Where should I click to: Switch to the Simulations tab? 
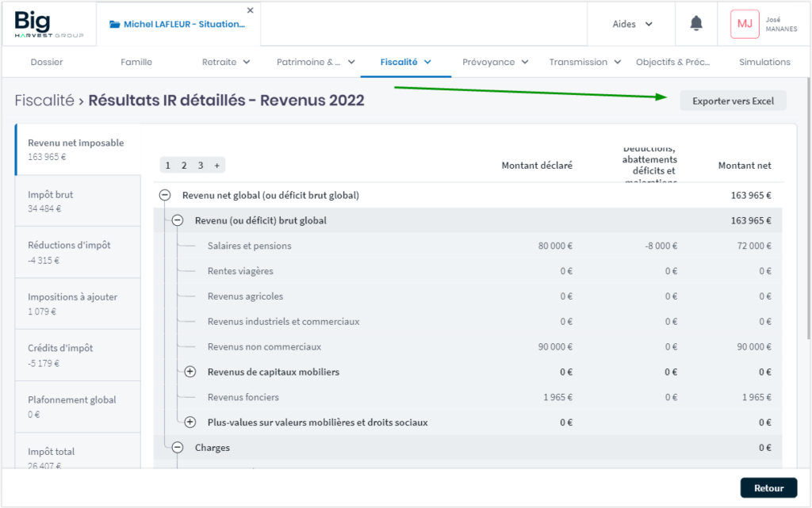click(764, 62)
